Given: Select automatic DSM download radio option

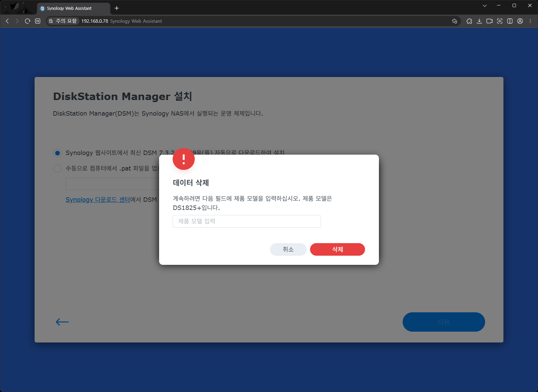Looking at the screenshot, I should click(x=58, y=153).
